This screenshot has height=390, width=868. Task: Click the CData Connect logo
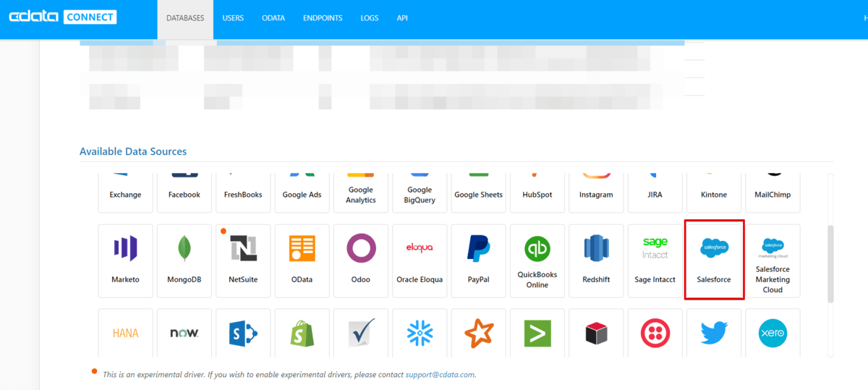(63, 17)
